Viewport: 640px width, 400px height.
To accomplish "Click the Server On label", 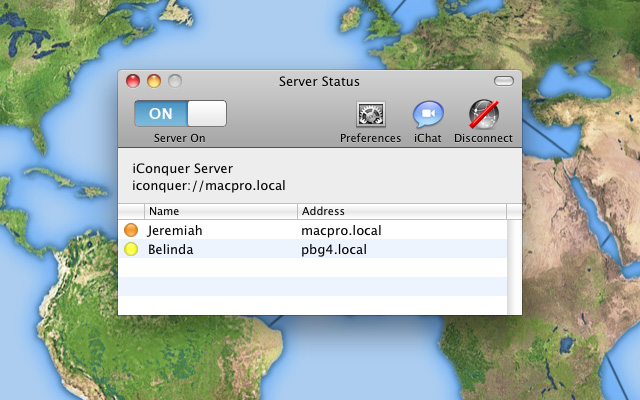I will (x=180, y=138).
